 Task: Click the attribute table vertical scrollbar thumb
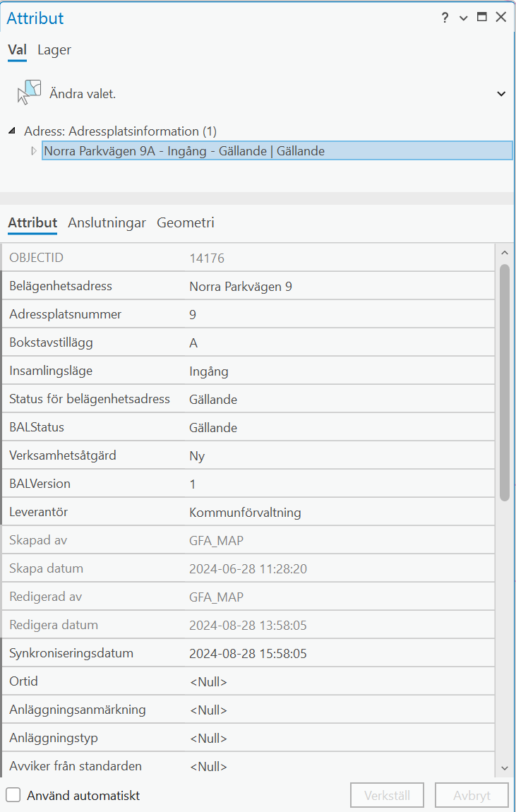coord(504,381)
